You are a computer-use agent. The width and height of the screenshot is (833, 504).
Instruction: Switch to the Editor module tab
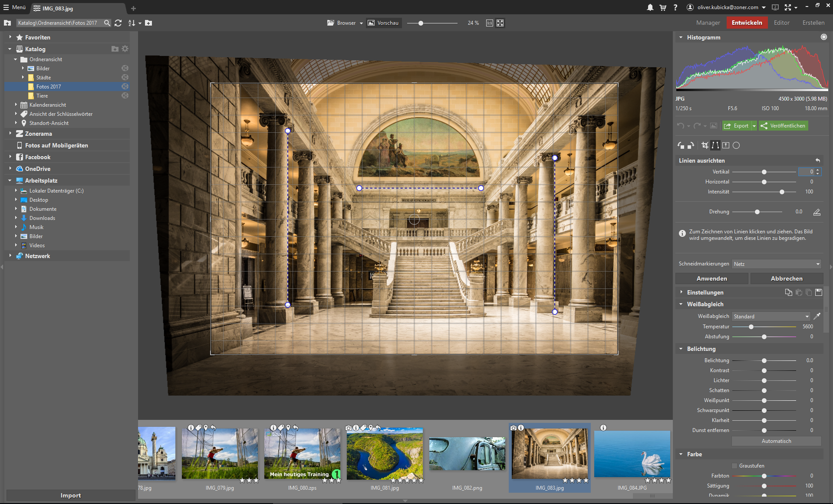pyautogui.click(x=781, y=23)
